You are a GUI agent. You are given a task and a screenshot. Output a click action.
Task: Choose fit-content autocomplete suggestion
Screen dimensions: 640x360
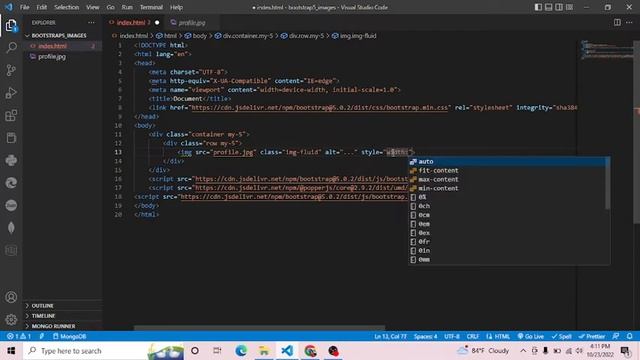click(507, 171)
